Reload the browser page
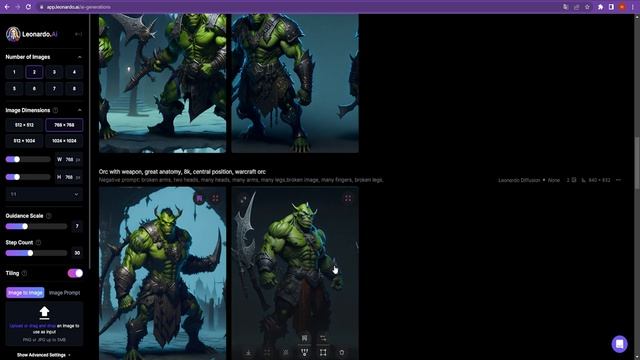 [28, 7]
